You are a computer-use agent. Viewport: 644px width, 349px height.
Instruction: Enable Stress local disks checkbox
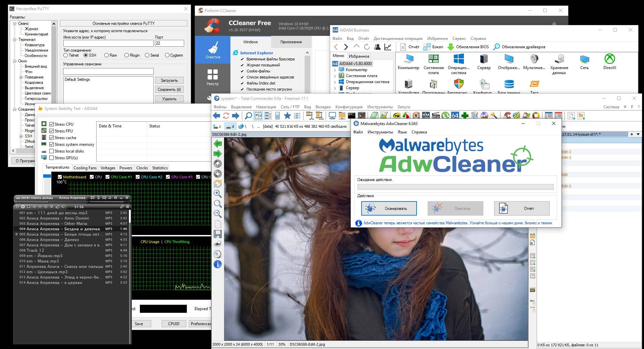click(x=52, y=151)
